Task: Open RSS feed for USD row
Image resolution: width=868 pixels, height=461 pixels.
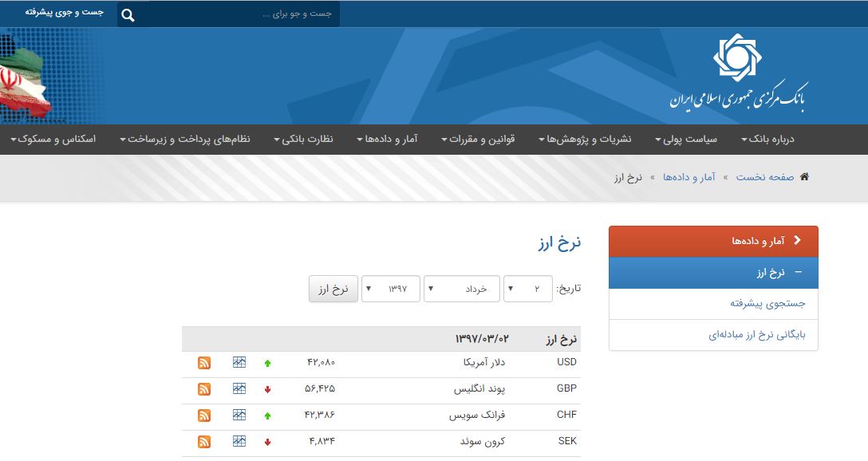Action: [x=204, y=363]
